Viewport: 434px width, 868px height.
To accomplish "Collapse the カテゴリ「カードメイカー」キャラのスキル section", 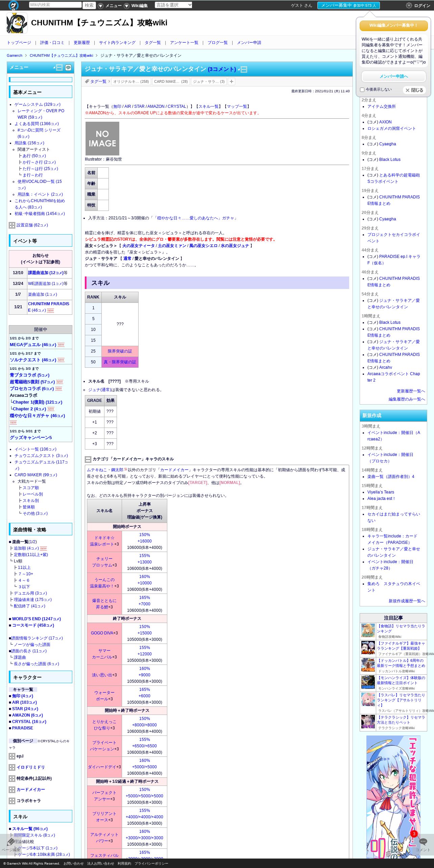I will pos(88,459).
